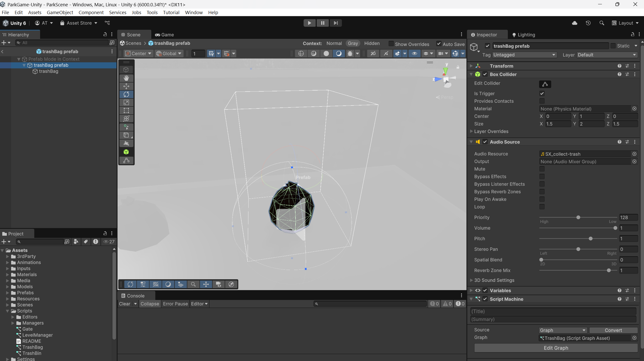Toggle Auto Save checkbox
The image size is (644, 361).
439,44
